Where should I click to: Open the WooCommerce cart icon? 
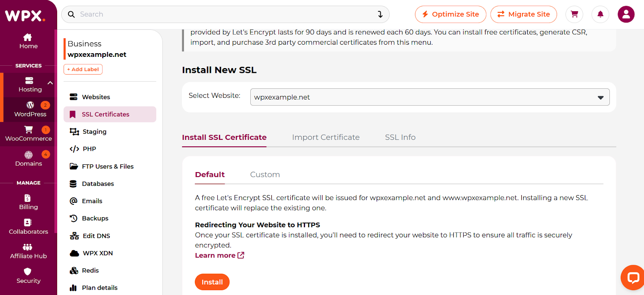29,129
